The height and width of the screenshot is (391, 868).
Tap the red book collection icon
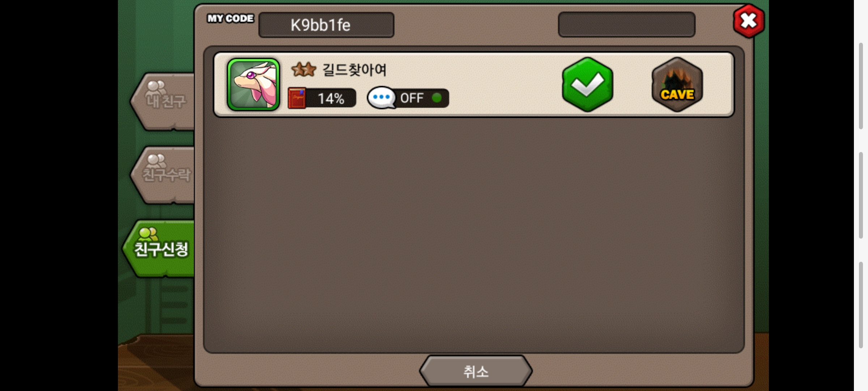[297, 98]
